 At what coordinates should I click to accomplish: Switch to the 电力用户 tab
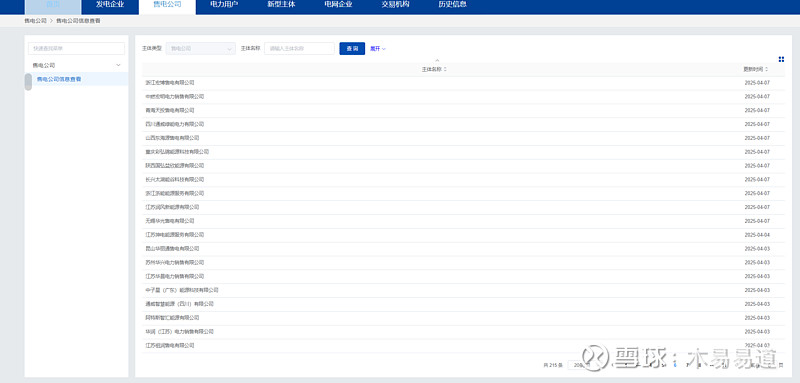pyautogui.click(x=224, y=5)
